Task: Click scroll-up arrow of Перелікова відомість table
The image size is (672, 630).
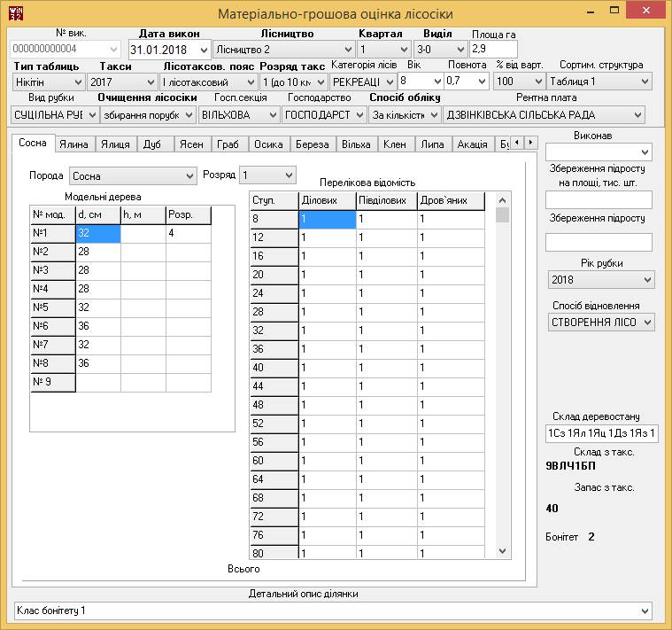Action: 502,200
